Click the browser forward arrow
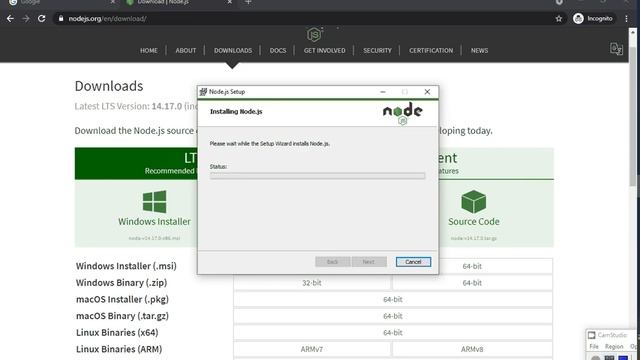640x360 pixels. click(x=26, y=19)
